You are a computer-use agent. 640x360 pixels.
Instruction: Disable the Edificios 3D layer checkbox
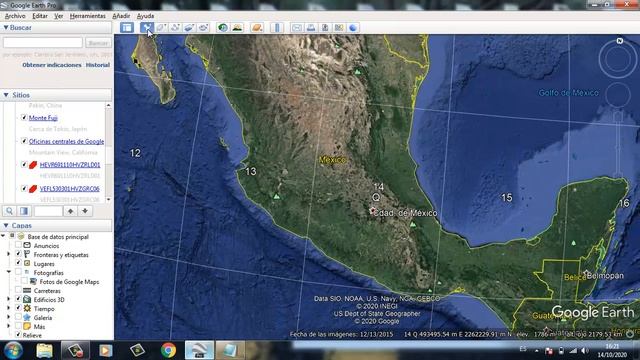click(x=18, y=299)
